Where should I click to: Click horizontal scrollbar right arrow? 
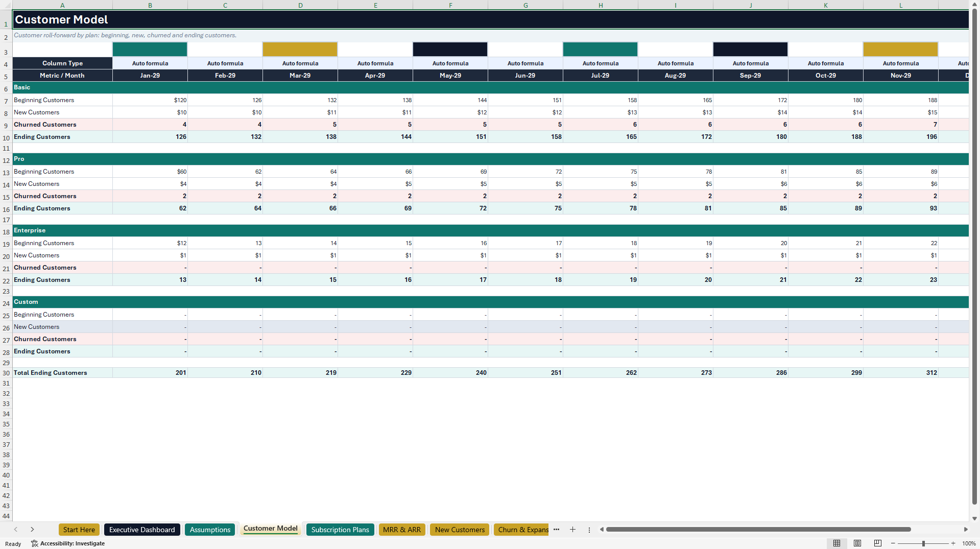(966, 530)
